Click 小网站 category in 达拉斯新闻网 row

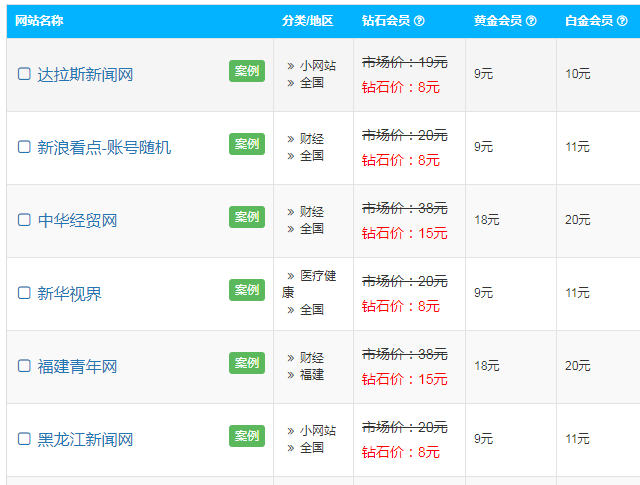tap(318, 66)
